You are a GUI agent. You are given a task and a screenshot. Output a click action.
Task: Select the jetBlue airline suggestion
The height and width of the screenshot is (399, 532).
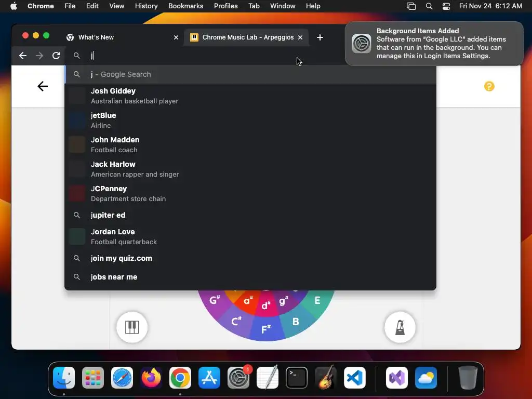[250, 121]
